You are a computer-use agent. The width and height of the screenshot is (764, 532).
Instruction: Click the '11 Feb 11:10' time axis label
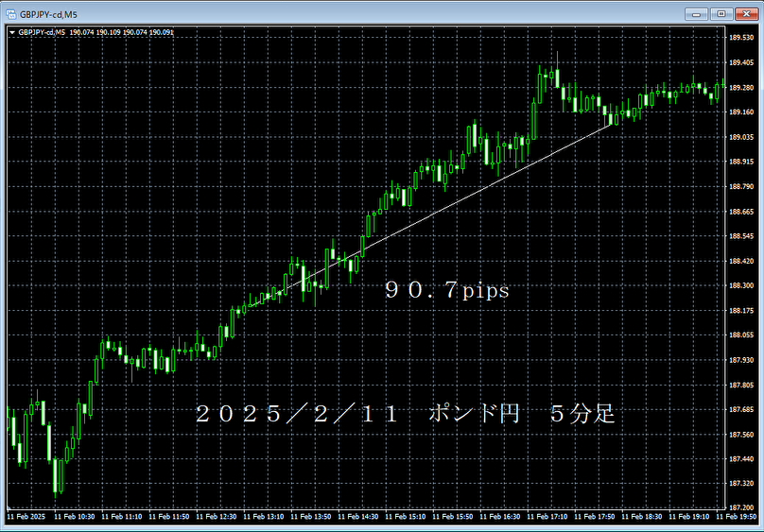pos(121,517)
